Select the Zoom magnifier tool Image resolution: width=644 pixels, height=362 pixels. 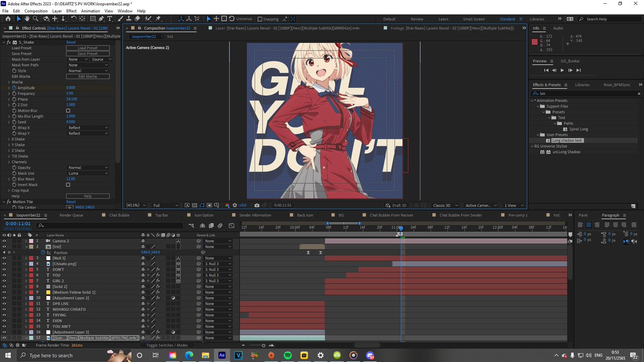[35, 19]
